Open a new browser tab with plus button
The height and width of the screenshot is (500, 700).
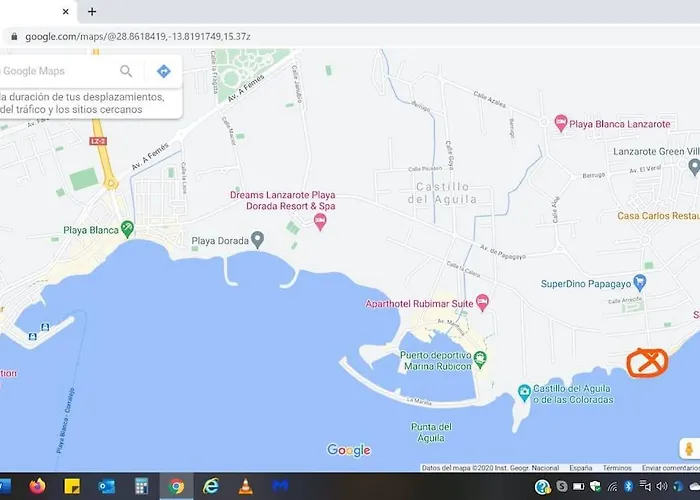pos(92,12)
